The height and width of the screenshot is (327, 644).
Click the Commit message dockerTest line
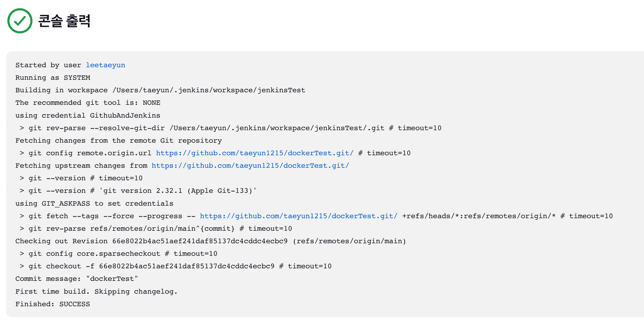tap(77, 279)
